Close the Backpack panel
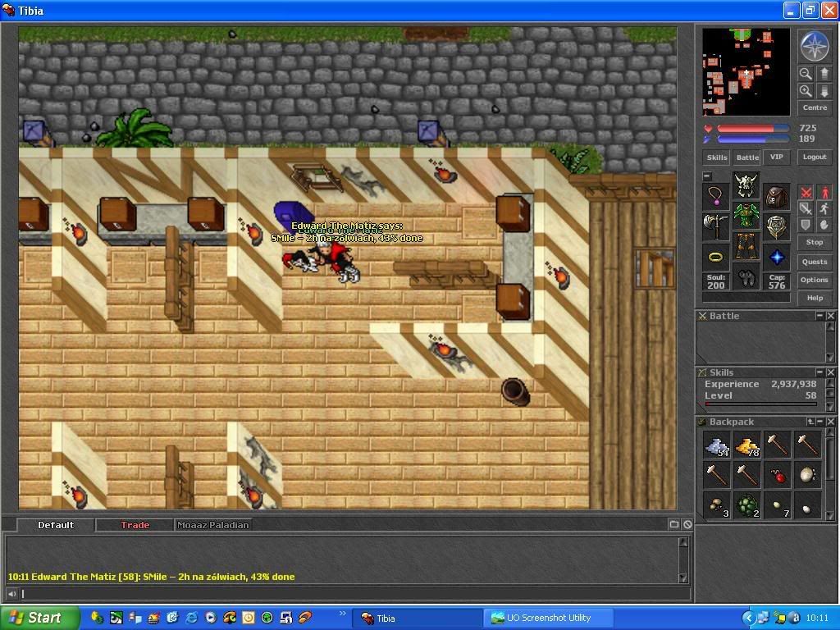Screen dimensions: 840x630 [x=830, y=422]
